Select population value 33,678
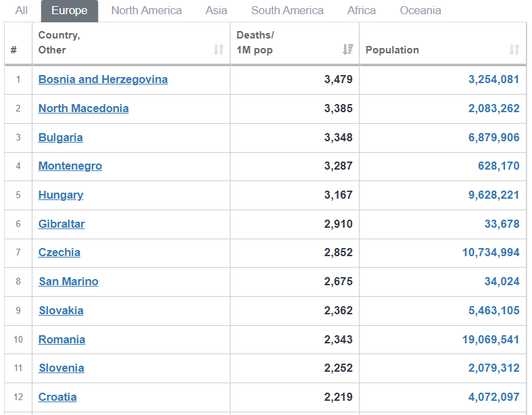This screenshot has height=415, width=532. [502, 224]
